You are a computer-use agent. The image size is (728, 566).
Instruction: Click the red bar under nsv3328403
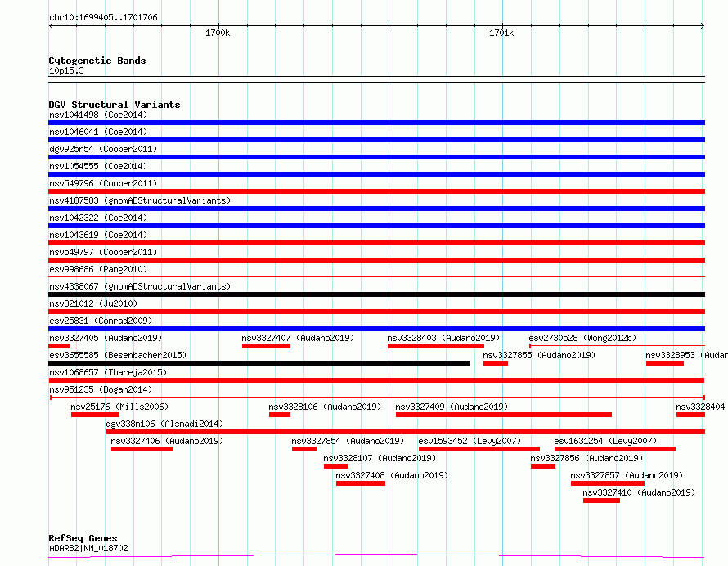point(436,346)
